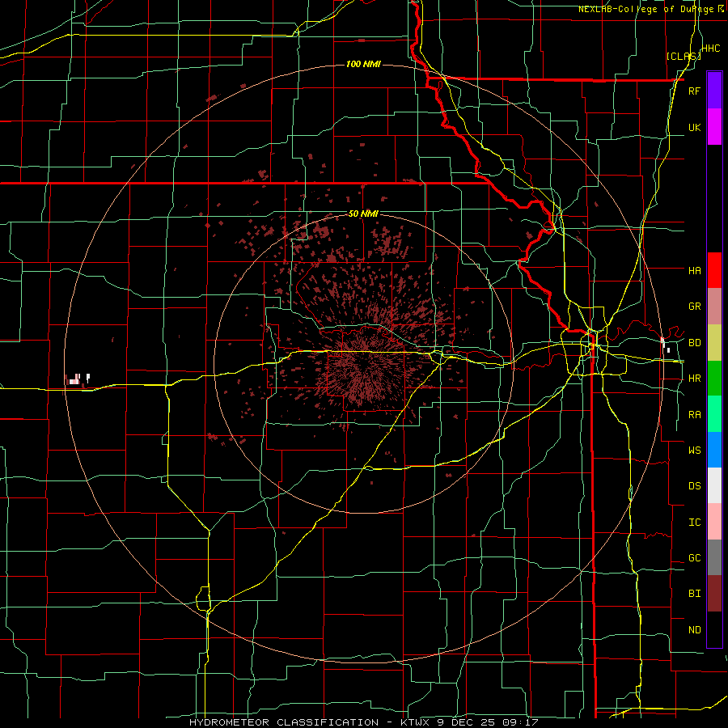This screenshot has width=728, height=728.
Task: Click the GC gray legend swatch
Action: click(714, 557)
